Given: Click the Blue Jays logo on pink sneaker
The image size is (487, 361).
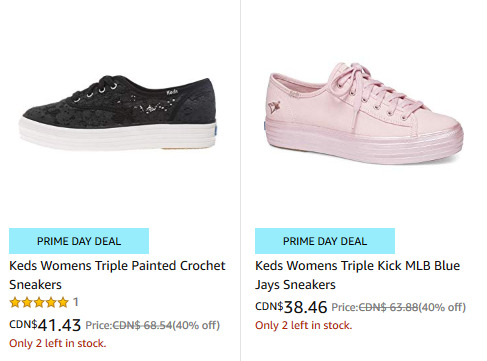Looking at the screenshot, I should click(x=273, y=107).
